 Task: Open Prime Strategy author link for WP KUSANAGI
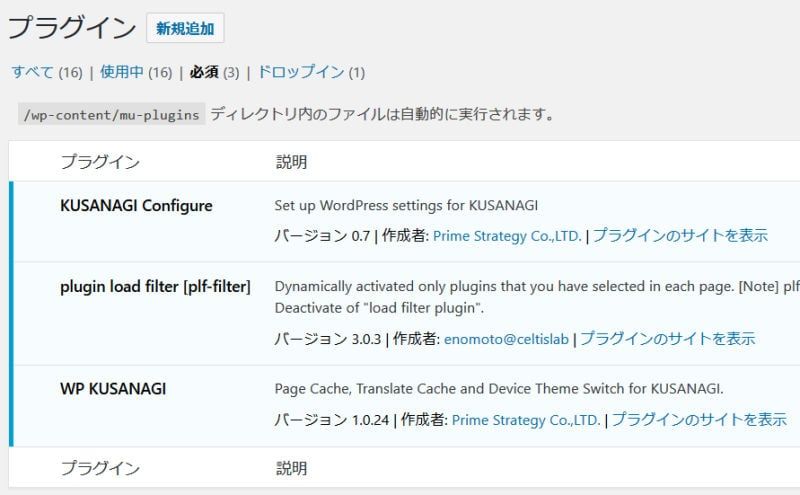[526, 420]
